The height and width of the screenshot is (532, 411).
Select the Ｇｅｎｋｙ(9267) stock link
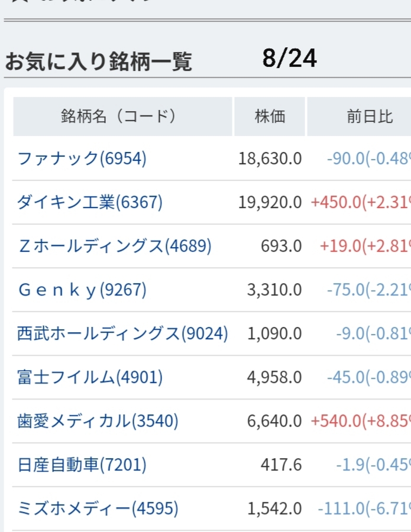[82, 290]
